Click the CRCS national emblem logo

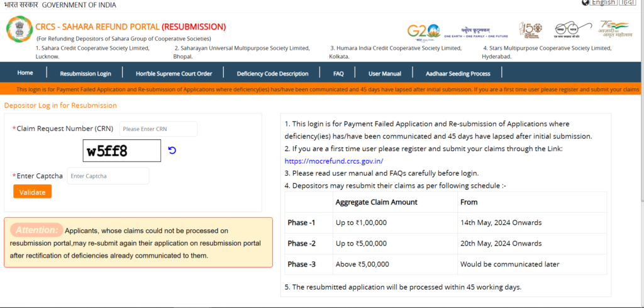[19, 29]
